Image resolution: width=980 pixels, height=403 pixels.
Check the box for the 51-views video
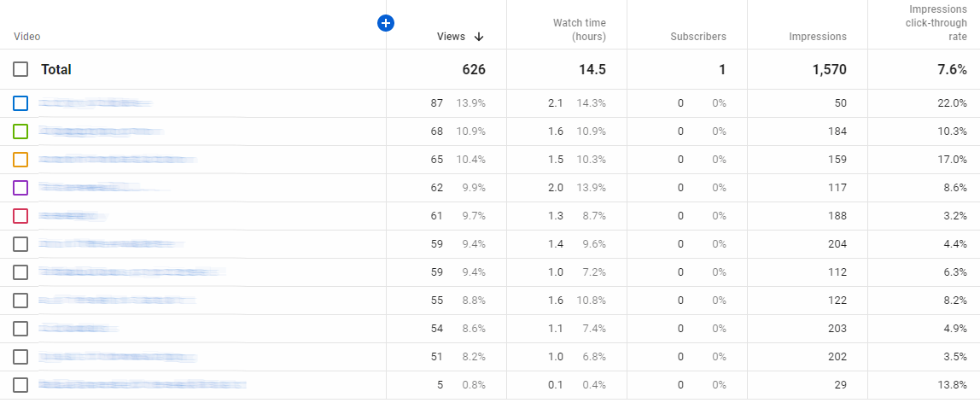coord(20,357)
